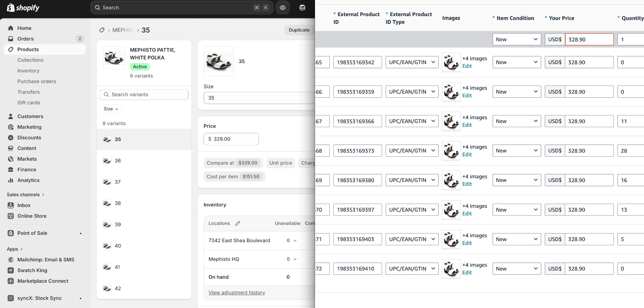Image resolution: width=644 pixels, height=308 pixels.
Task: Open View adjustment history link
Action: click(x=237, y=293)
